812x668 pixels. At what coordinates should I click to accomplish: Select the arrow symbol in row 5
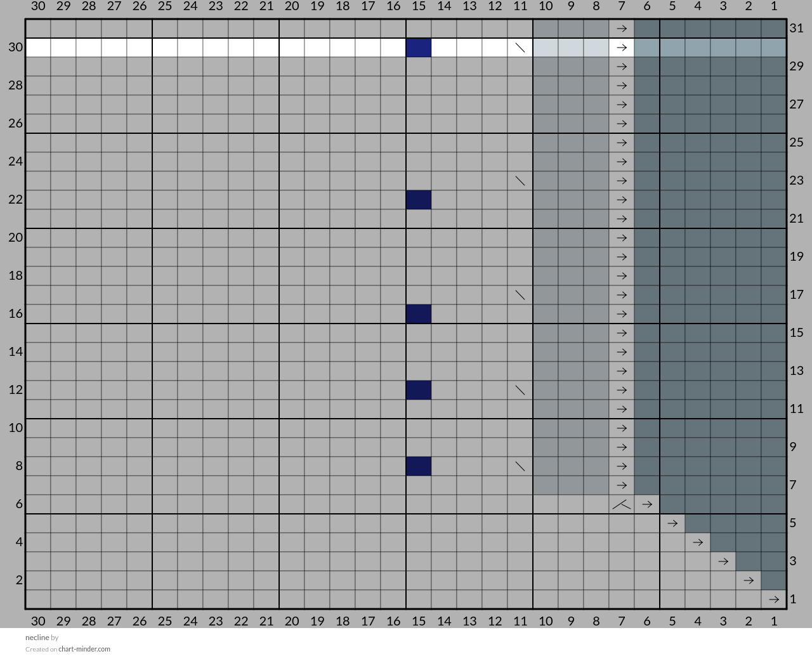(672, 523)
